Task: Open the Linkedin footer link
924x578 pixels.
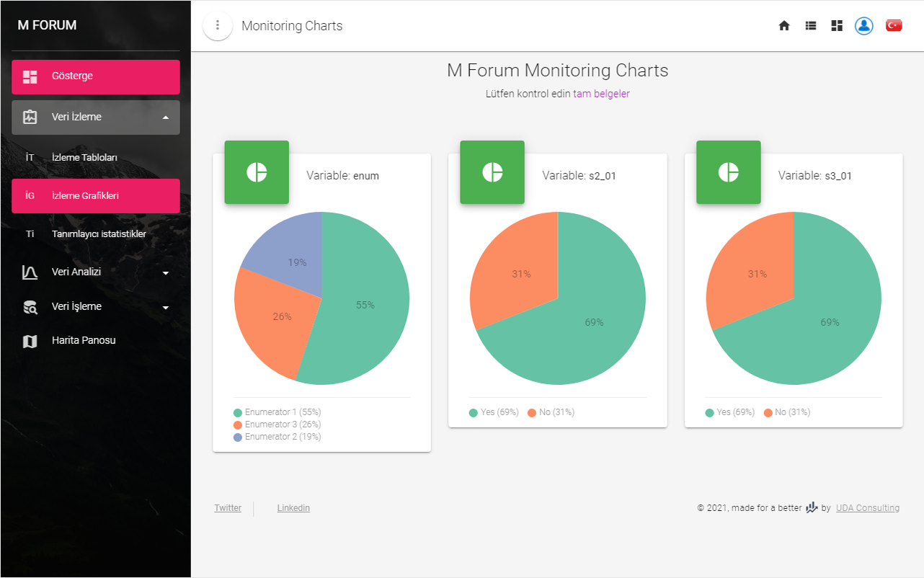Action: click(293, 508)
